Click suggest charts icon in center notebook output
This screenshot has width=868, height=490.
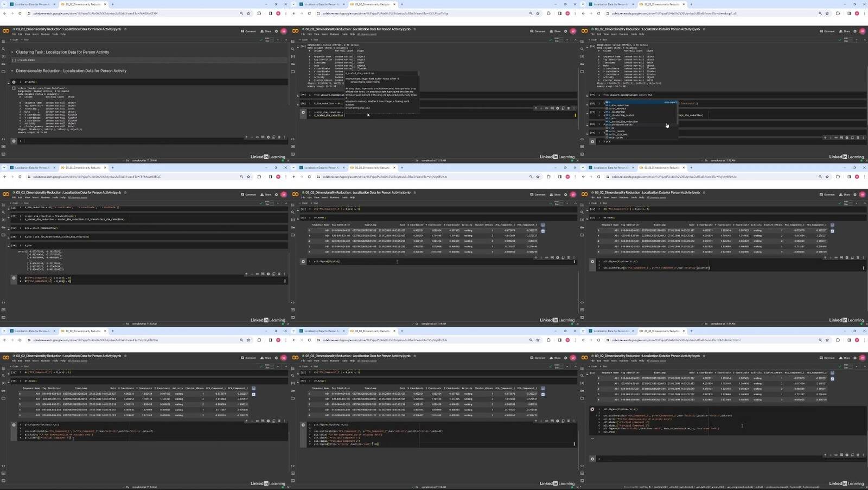tap(543, 231)
